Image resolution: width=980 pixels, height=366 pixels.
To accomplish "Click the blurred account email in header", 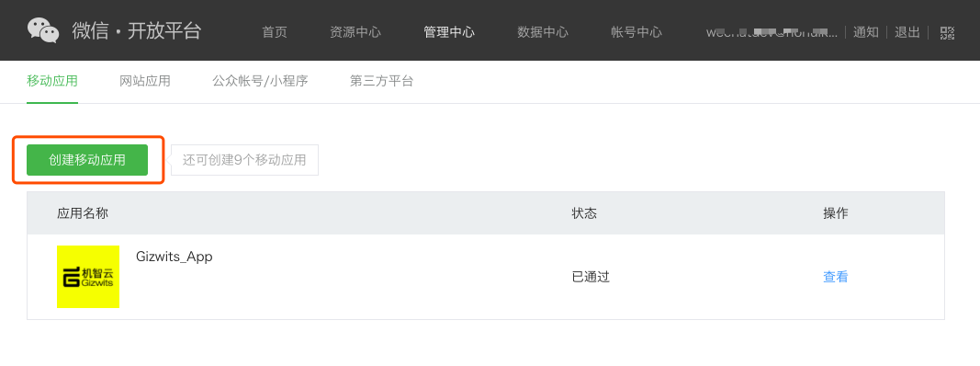I will (772, 32).
